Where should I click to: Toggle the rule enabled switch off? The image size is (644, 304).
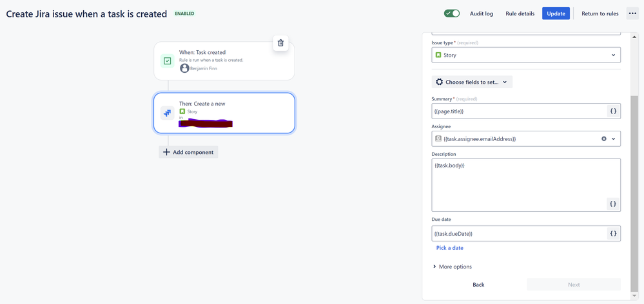[452, 14]
